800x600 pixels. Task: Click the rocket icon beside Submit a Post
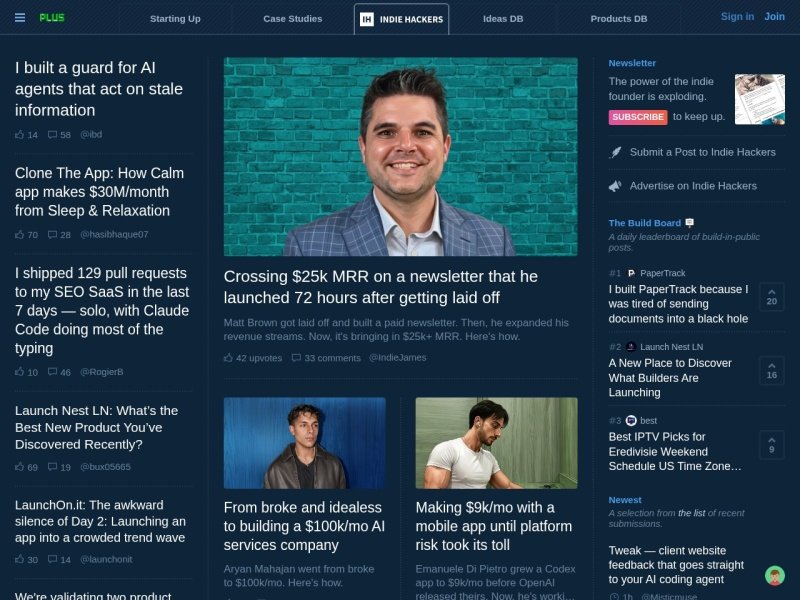tap(616, 153)
